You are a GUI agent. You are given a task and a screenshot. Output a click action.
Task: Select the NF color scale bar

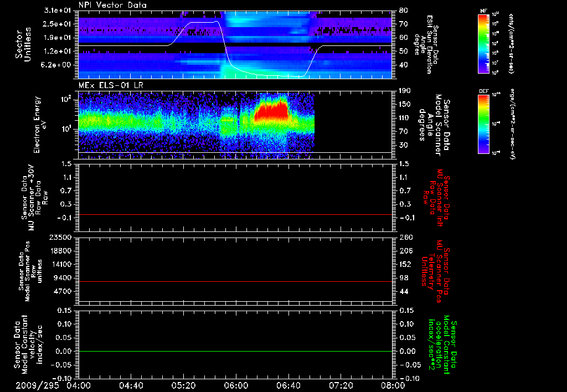[x=483, y=44]
